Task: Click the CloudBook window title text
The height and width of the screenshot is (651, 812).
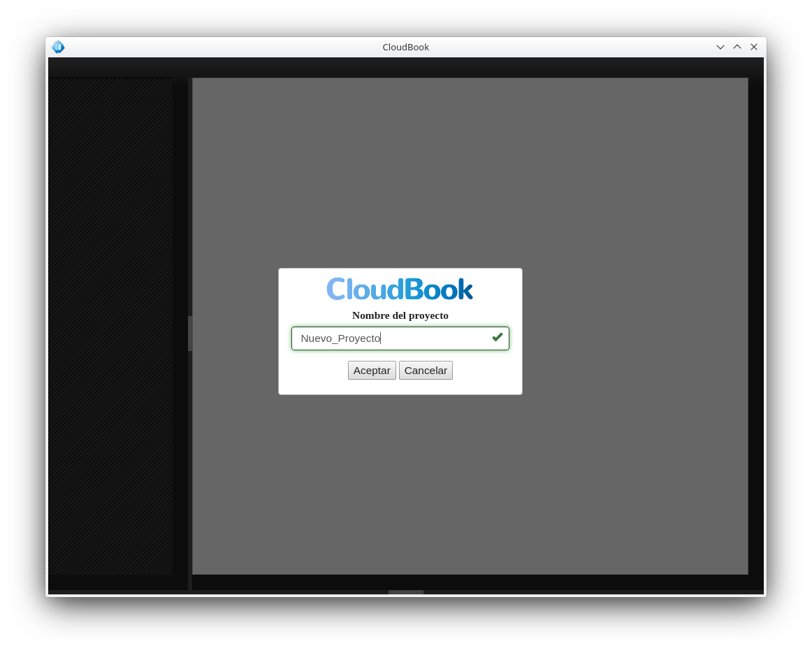Action: (405, 47)
